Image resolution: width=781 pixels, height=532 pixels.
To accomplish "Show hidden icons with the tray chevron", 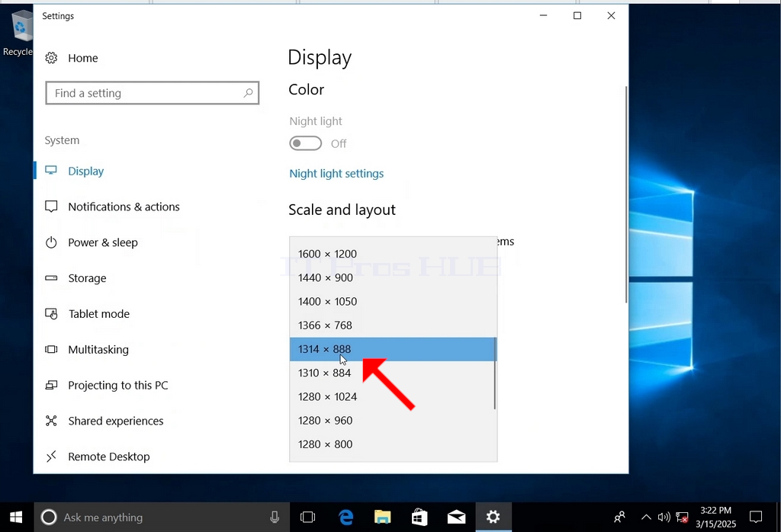I will (x=646, y=517).
